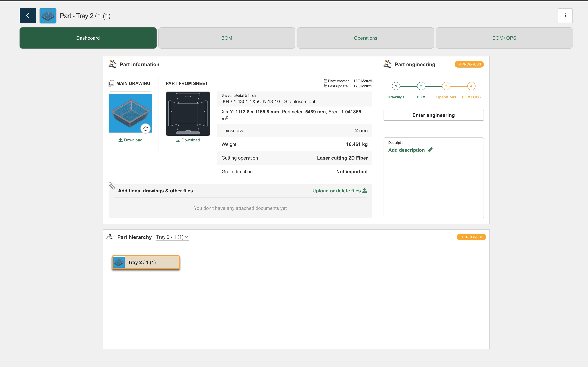Select step 3 Operations circle
Image resolution: width=588 pixels, height=367 pixels.
pos(446,86)
